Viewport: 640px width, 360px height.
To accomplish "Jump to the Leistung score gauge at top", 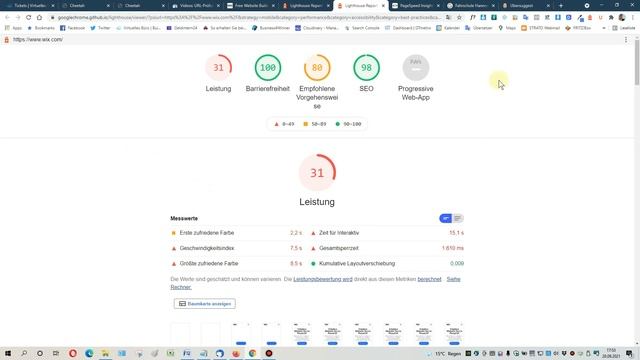I will pos(218,73).
